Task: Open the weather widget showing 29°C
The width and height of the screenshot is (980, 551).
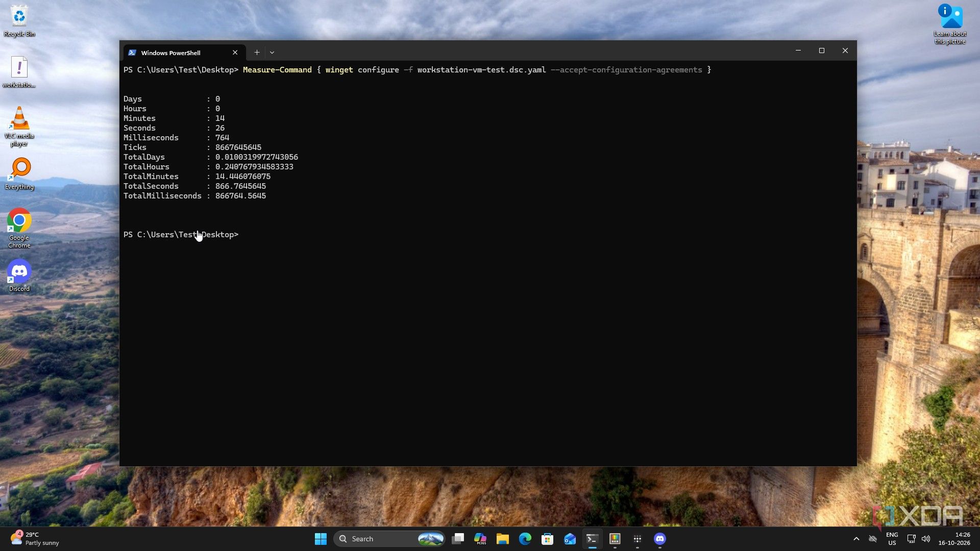Action: (35, 539)
